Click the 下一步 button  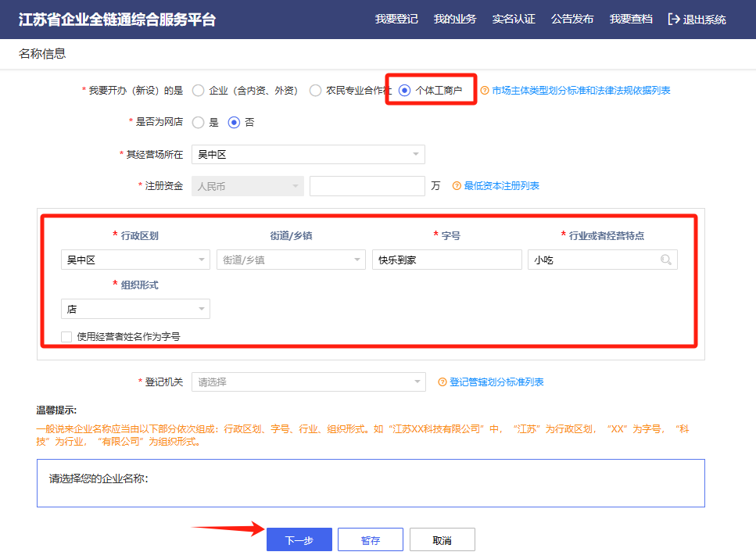[299, 539]
